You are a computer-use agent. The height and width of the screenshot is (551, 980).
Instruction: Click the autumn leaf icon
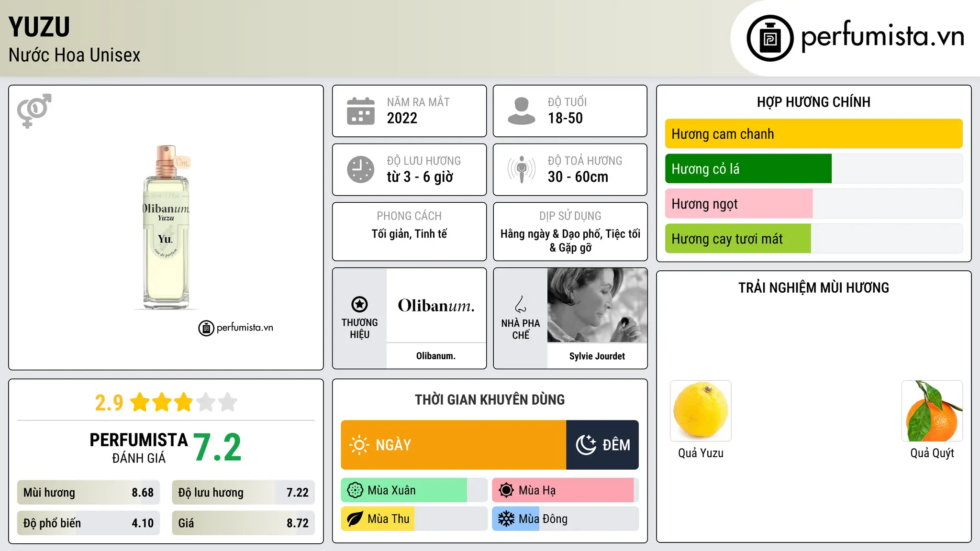(x=355, y=519)
